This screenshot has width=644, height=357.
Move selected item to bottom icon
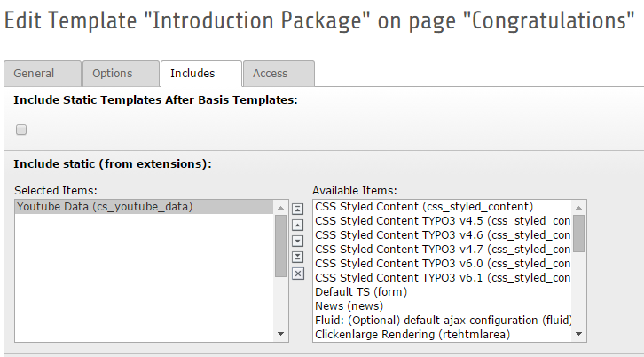(298, 257)
